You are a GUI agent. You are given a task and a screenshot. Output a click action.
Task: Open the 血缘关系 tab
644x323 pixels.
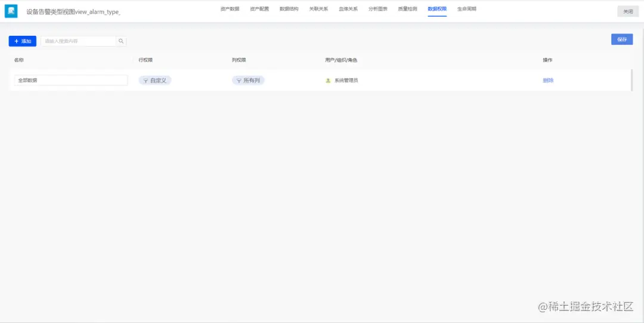pos(348,8)
